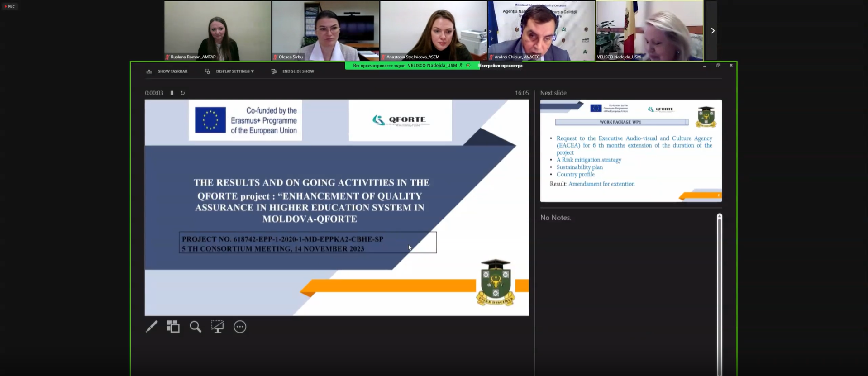Viewport: 868px width, 376px height.
Task: Restart the presentation timer
Action: 183,93
